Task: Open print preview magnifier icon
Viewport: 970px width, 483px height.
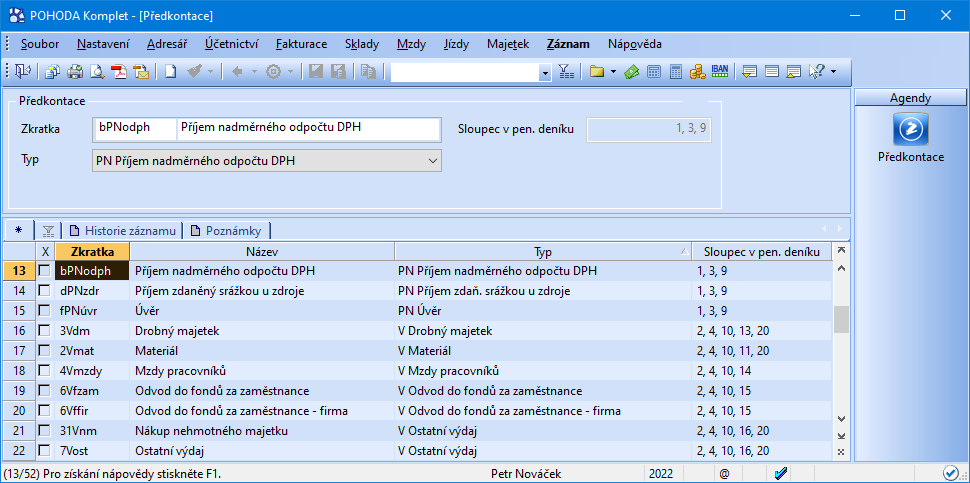Action: coord(97,72)
